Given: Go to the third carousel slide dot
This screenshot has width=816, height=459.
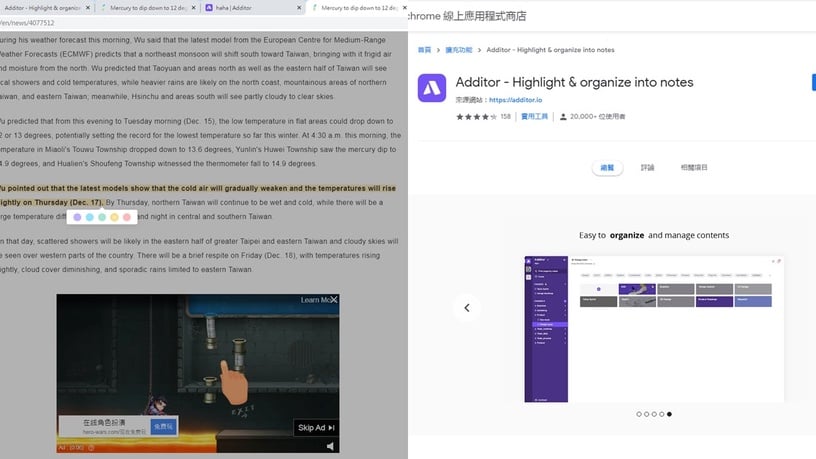Looking at the screenshot, I should (654, 414).
